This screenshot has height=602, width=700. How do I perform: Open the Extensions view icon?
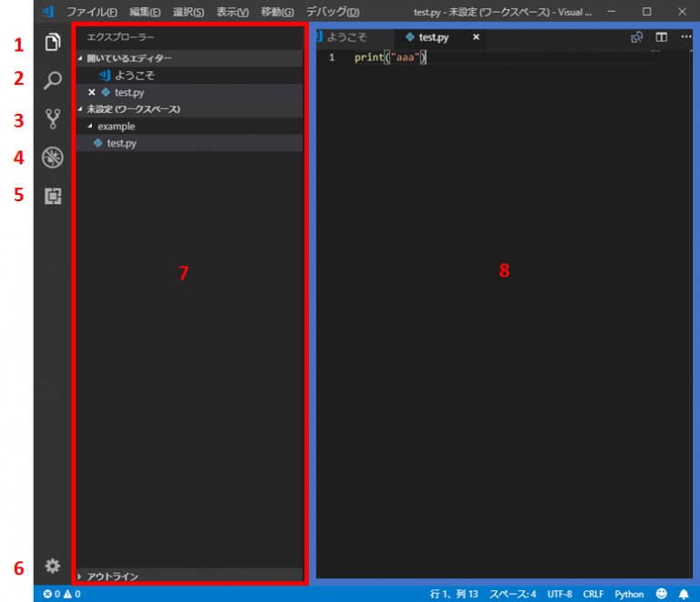point(53,196)
